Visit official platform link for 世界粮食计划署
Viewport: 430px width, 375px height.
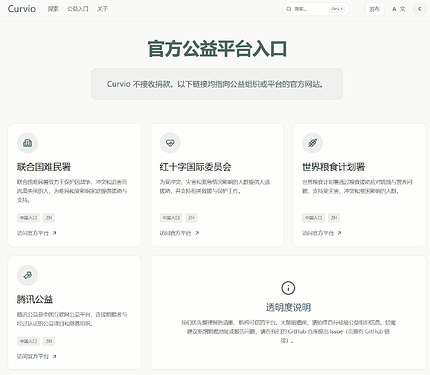(322, 233)
